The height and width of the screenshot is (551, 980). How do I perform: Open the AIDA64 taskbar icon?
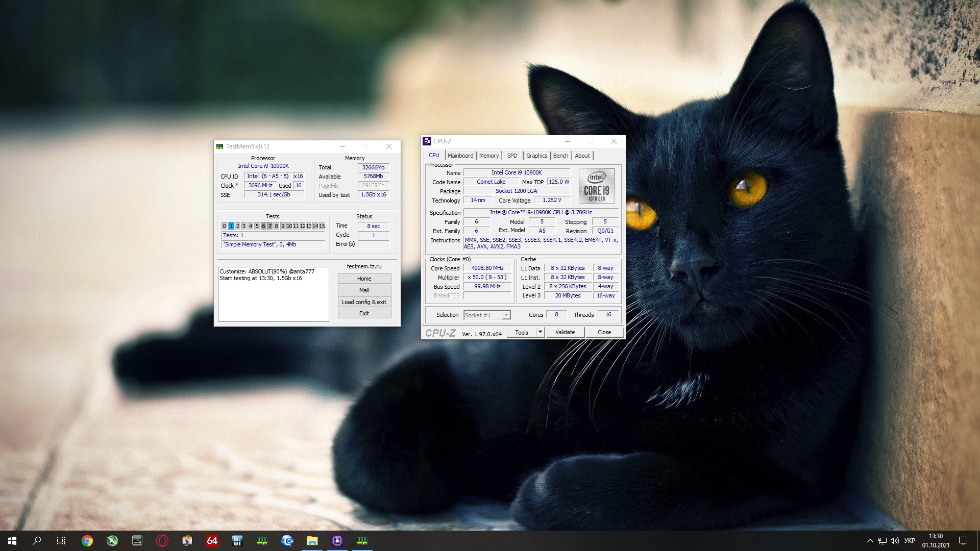pyautogui.click(x=212, y=541)
